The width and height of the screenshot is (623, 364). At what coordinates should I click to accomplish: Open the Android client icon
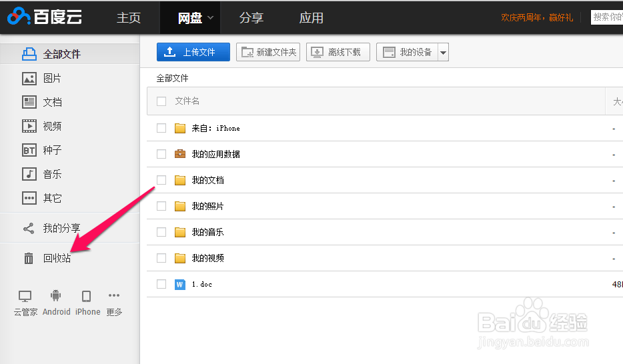55,296
